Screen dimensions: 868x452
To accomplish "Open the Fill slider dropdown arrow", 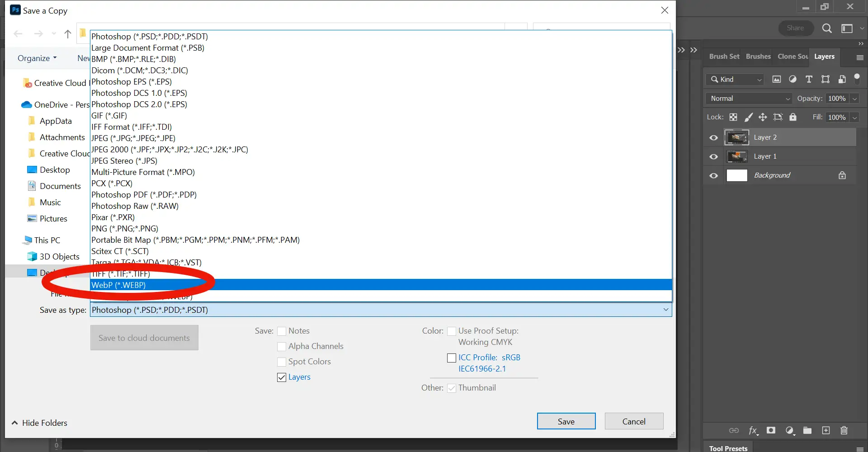I will (854, 118).
